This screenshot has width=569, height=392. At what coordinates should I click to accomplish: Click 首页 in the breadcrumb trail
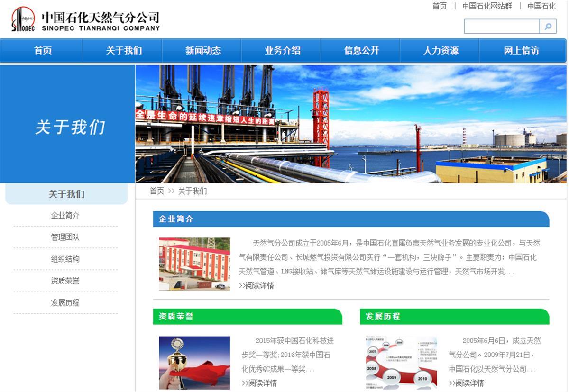(x=156, y=191)
